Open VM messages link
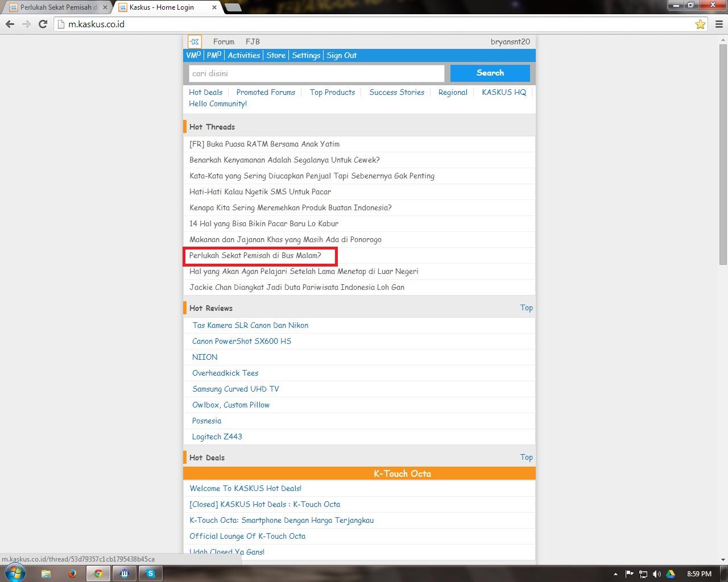The width and height of the screenshot is (728, 582). pos(193,55)
